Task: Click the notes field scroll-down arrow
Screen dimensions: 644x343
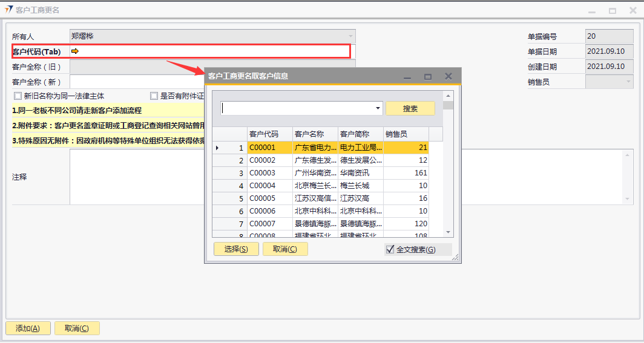Action: point(628,199)
